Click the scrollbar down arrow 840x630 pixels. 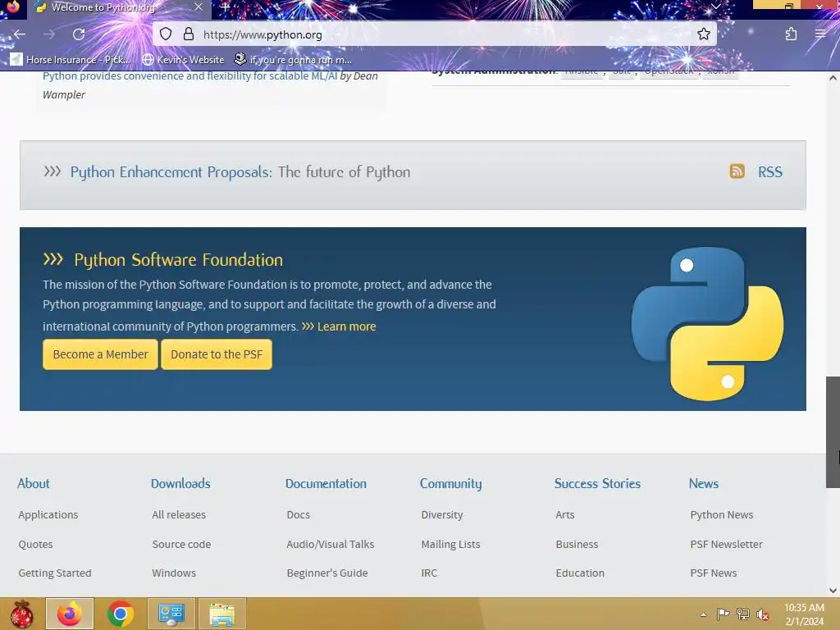833,591
